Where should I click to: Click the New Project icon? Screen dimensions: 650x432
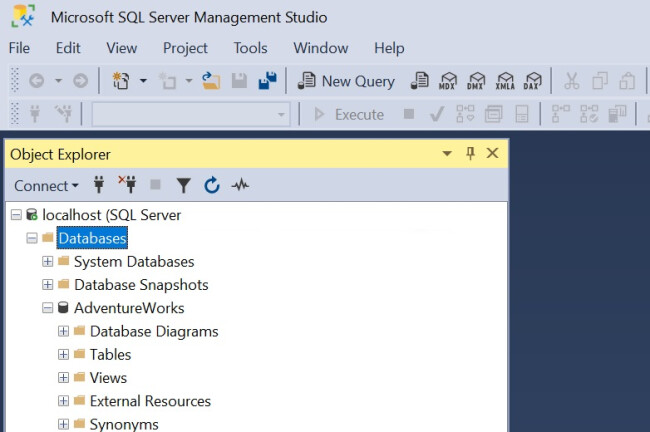121,80
